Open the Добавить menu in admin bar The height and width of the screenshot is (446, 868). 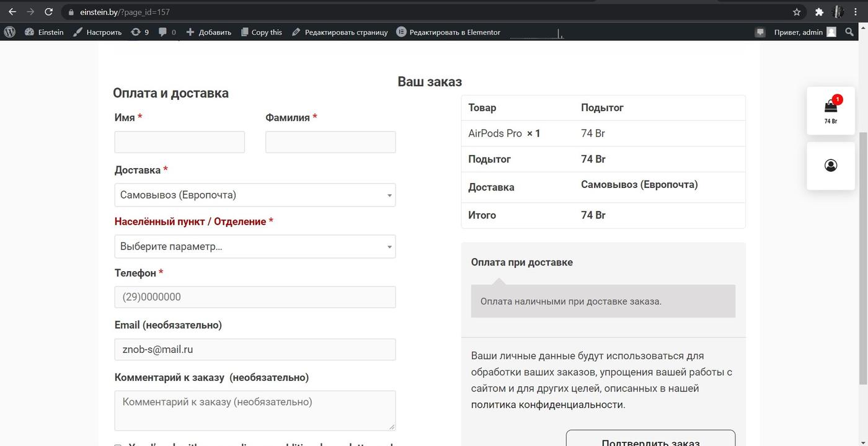(208, 32)
